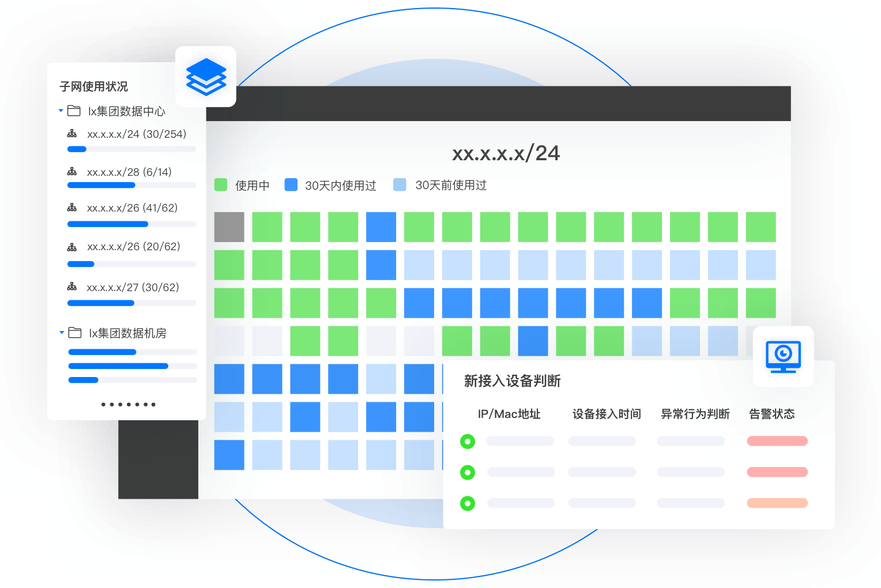Click network icon next to xx.x.x.x/24 (30/254)
Image resolution: width=881 pixels, height=588 pixels.
(x=72, y=134)
